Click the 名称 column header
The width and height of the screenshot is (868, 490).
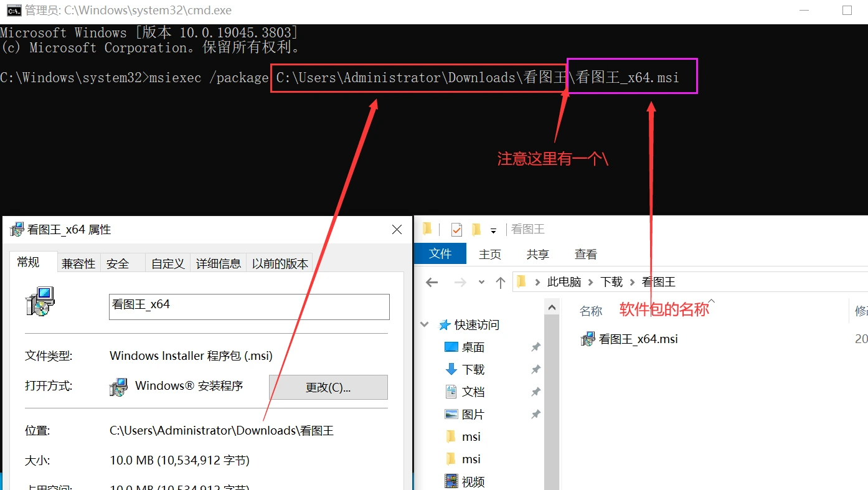point(590,310)
